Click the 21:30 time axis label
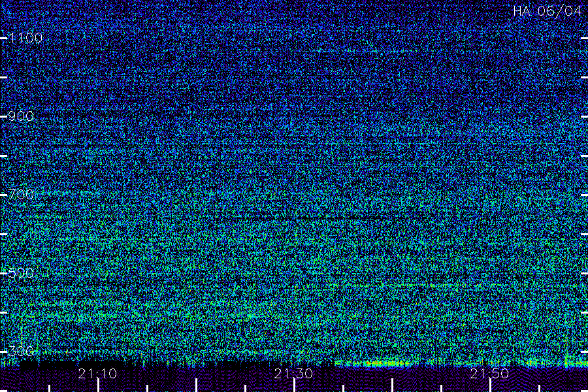 coord(293,374)
